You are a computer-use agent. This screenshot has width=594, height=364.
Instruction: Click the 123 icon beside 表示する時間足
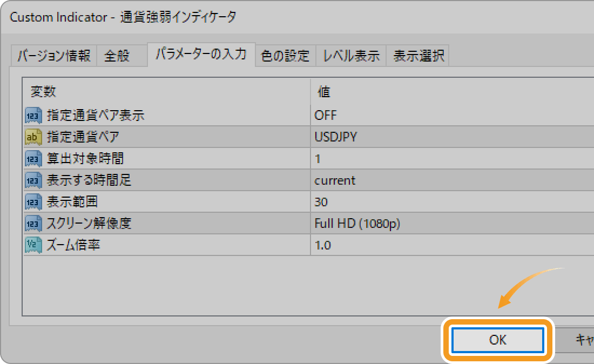pos(33,180)
